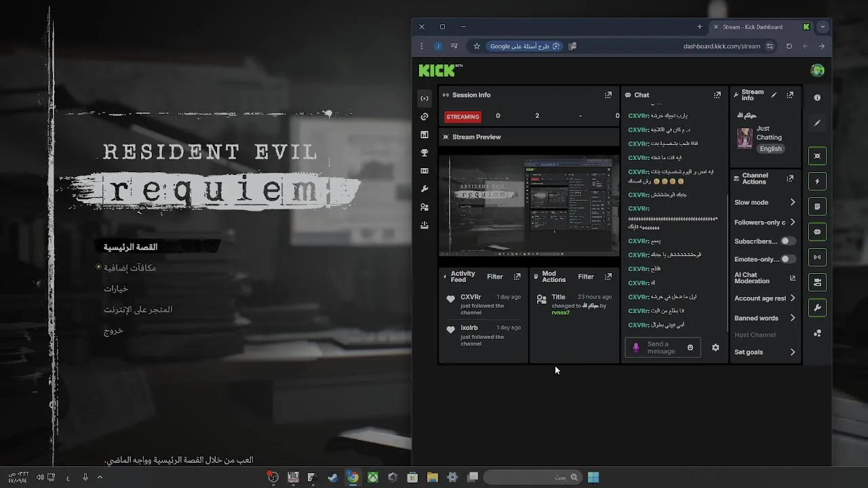The image size is (868, 488).
Task: Click the Kick logo
Action: click(440, 70)
